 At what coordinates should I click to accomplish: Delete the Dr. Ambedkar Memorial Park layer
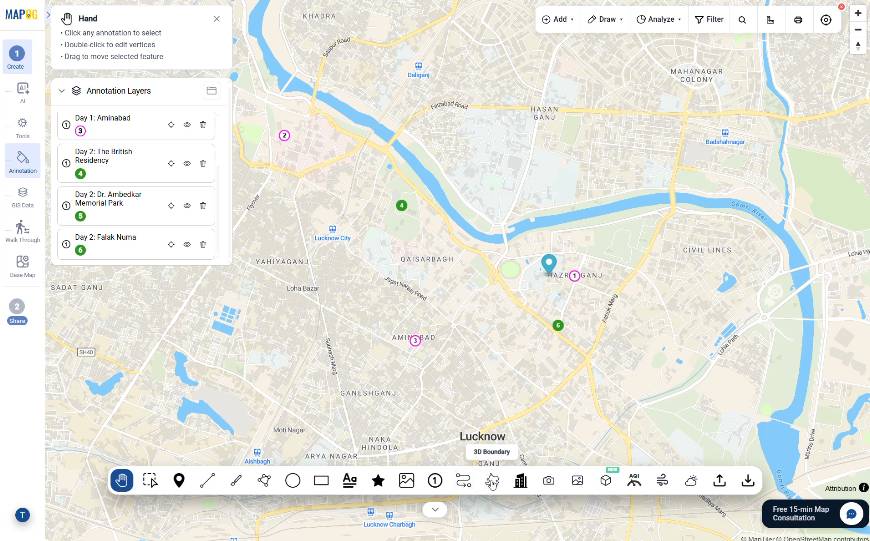(203, 205)
